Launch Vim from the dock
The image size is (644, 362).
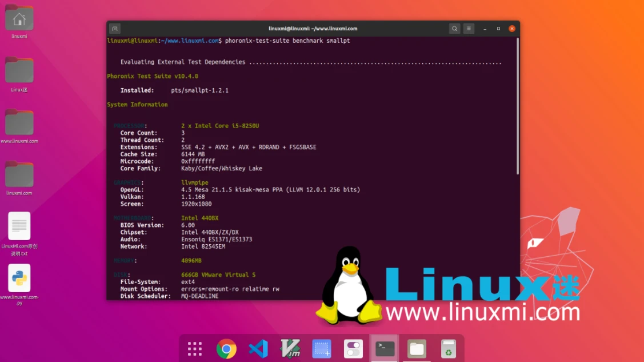(290, 349)
